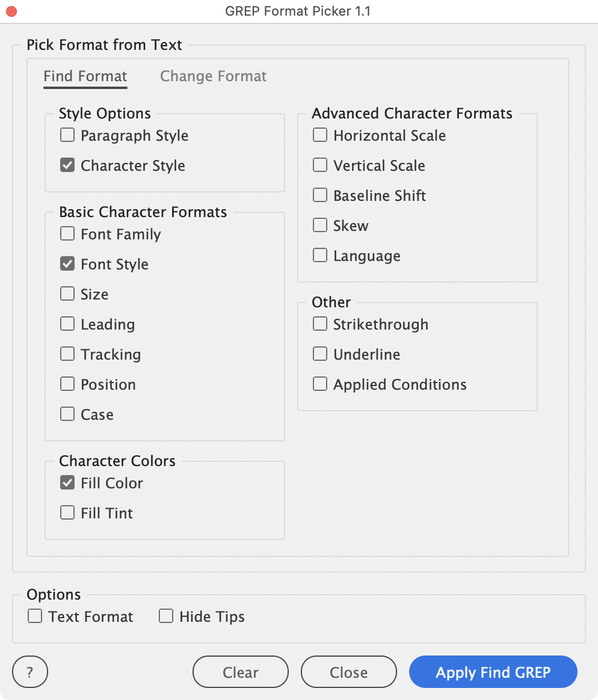Enable the Strikethrough checkbox
598x700 pixels.
click(x=320, y=324)
